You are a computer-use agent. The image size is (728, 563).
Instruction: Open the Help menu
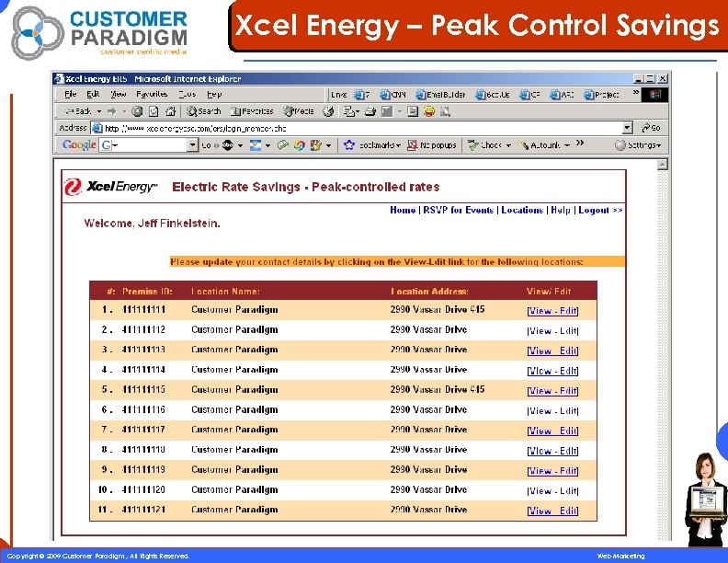[214, 95]
